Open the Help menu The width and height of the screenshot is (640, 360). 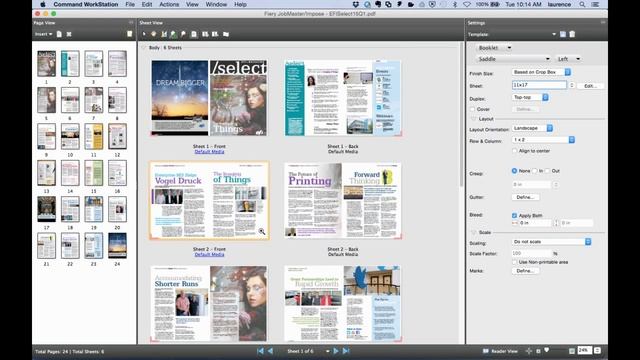coord(240,4)
